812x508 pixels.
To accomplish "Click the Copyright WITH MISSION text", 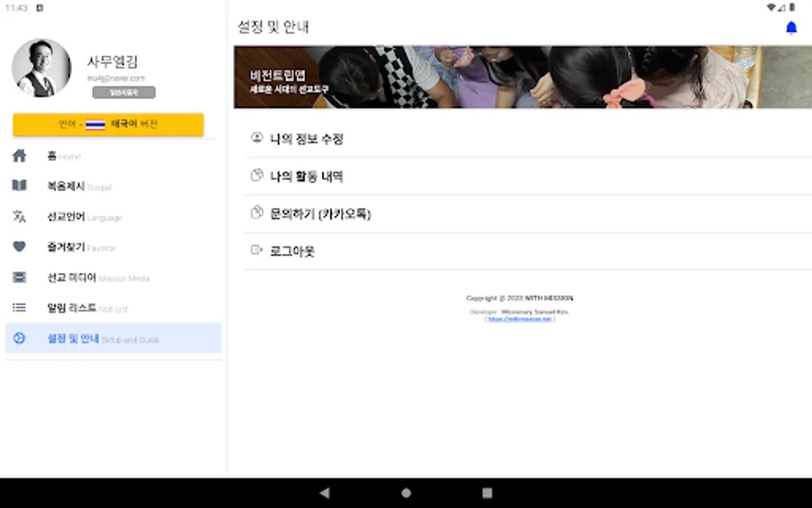I will click(519, 298).
